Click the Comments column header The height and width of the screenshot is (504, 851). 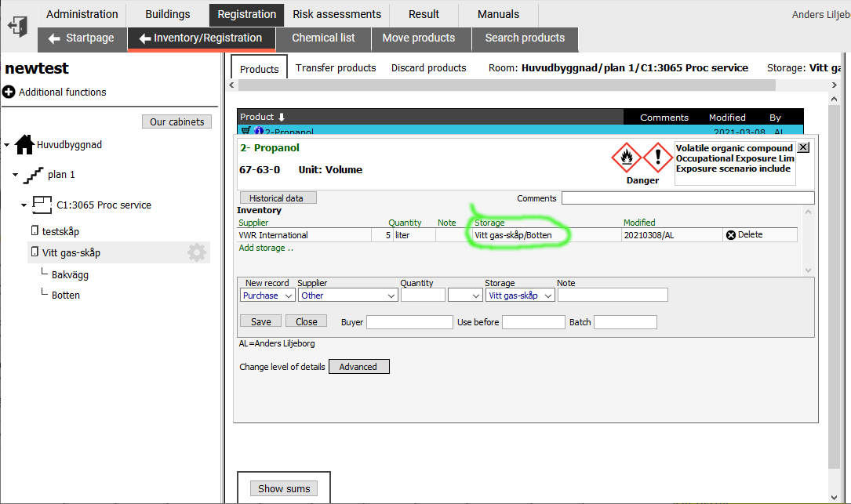(664, 118)
